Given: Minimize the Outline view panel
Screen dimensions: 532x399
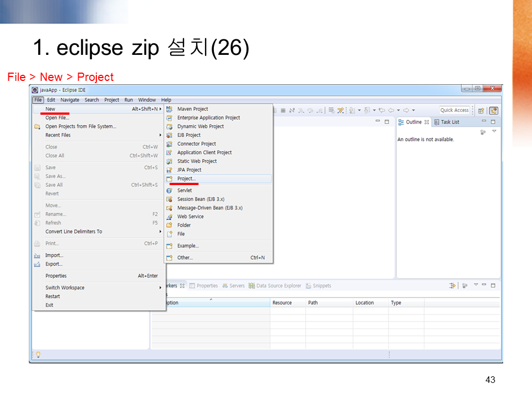Looking at the screenshot, I should [x=484, y=121].
